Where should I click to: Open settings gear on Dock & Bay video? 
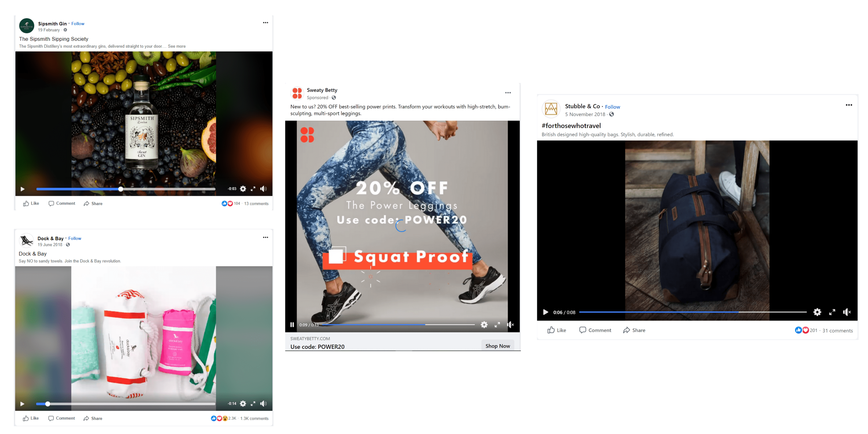click(x=243, y=404)
